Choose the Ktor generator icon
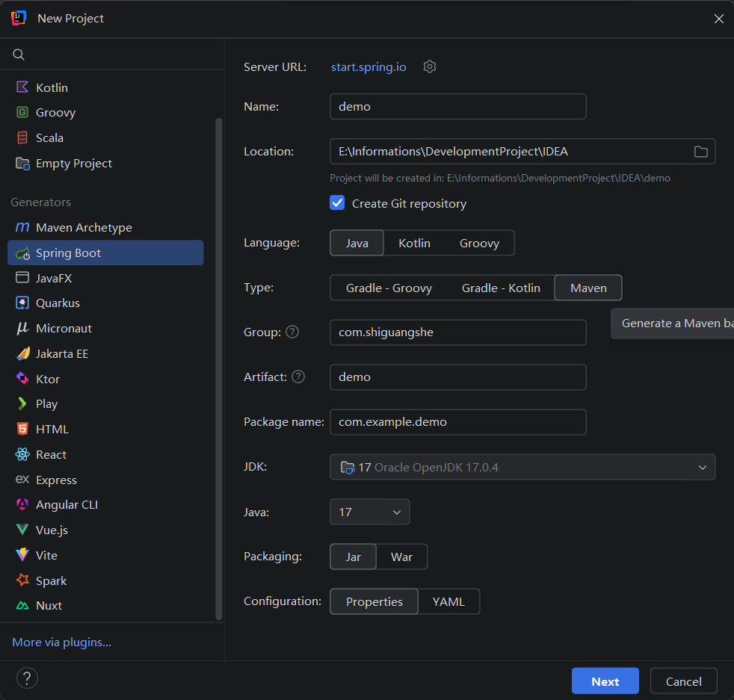Image resolution: width=734 pixels, height=700 pixels. coord(22,379)
